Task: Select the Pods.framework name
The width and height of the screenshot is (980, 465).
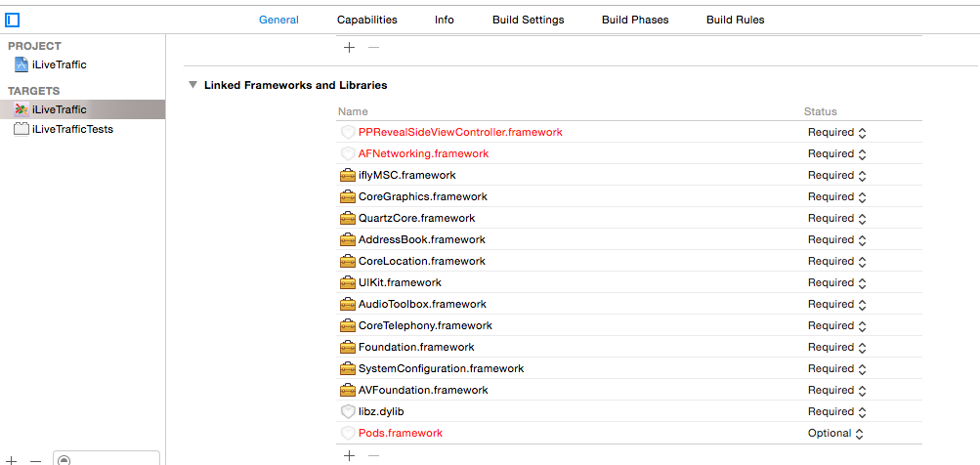Action: (x=401, y=433)
